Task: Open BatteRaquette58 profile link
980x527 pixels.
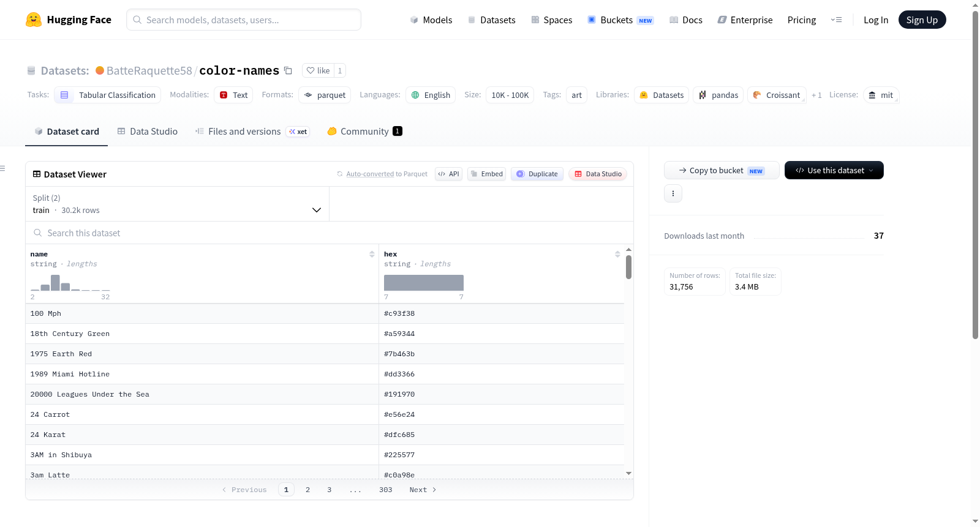Action: click(x=149, y=70)
